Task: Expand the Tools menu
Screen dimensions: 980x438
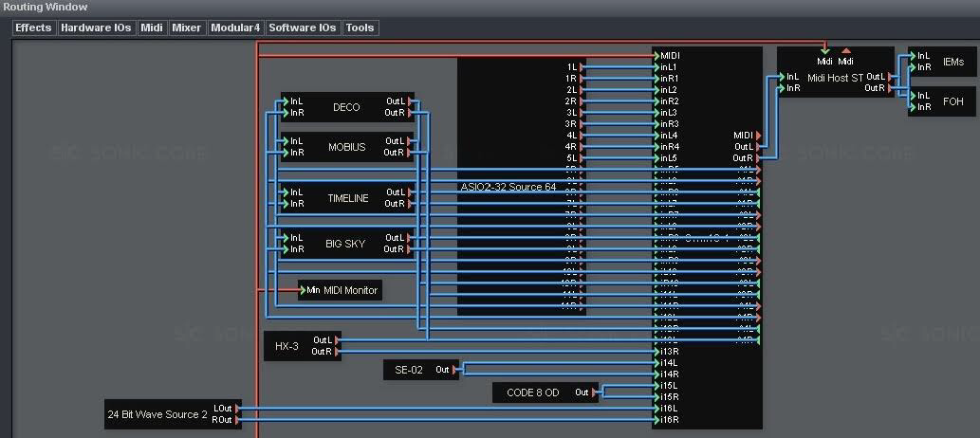Action: 360,28
